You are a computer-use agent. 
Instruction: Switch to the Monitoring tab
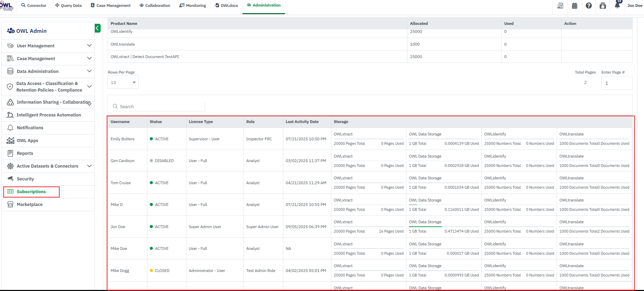(x=193, y=6)
